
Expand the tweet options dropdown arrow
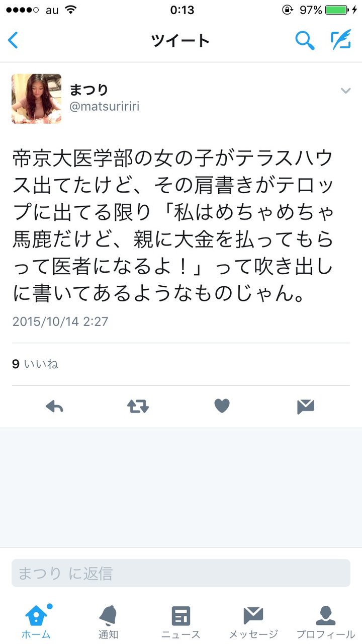click(x=345, y=91)
